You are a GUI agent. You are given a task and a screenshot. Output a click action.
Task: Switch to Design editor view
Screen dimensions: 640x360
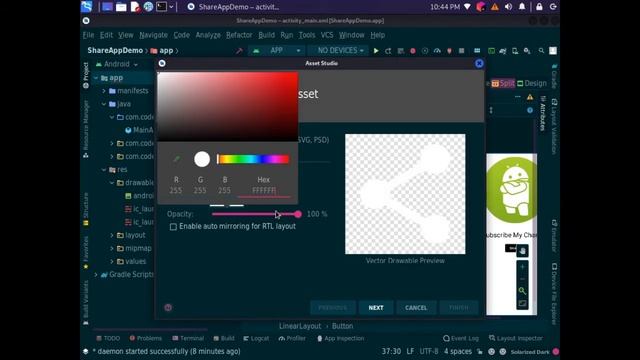[x=532, y=84]
